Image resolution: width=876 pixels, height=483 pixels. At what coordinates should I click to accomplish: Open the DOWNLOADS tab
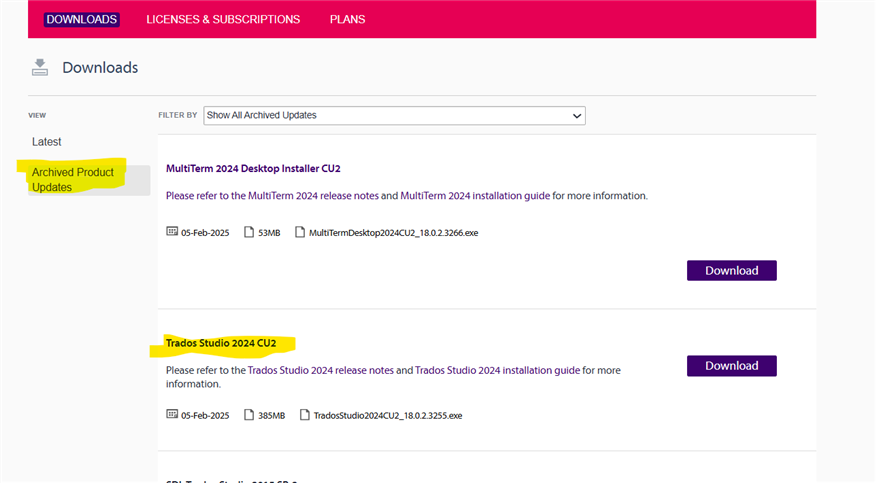(x=82, y=19)
